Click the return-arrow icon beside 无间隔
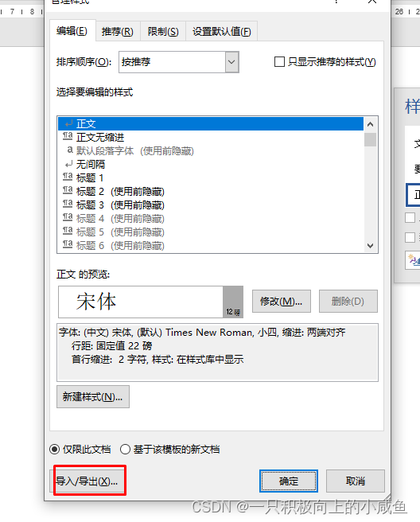 [68, 164]
